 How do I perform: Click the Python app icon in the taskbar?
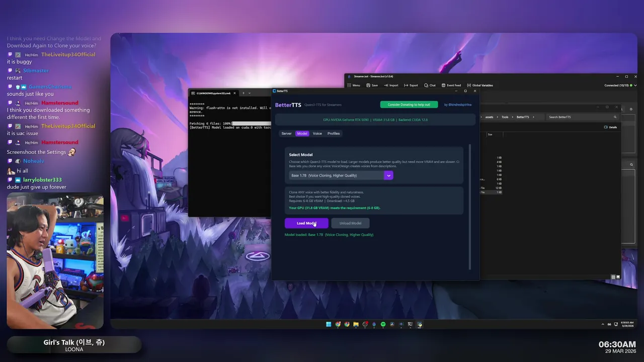pos(420,324)
